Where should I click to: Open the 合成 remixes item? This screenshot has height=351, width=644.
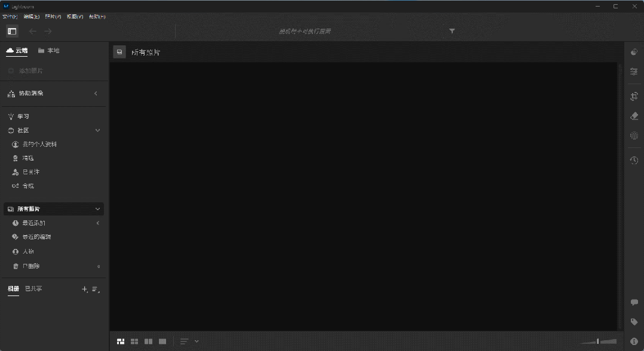(x=23, y=186)
